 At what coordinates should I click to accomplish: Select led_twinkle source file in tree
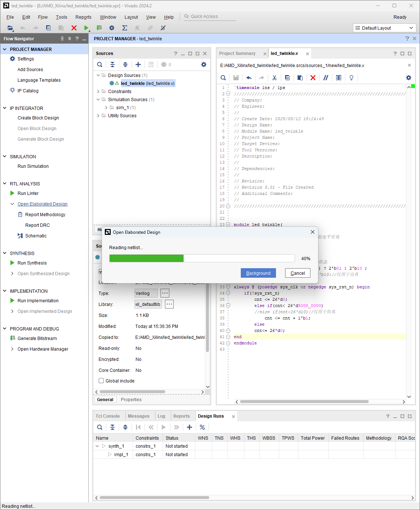tap(148, 84)
